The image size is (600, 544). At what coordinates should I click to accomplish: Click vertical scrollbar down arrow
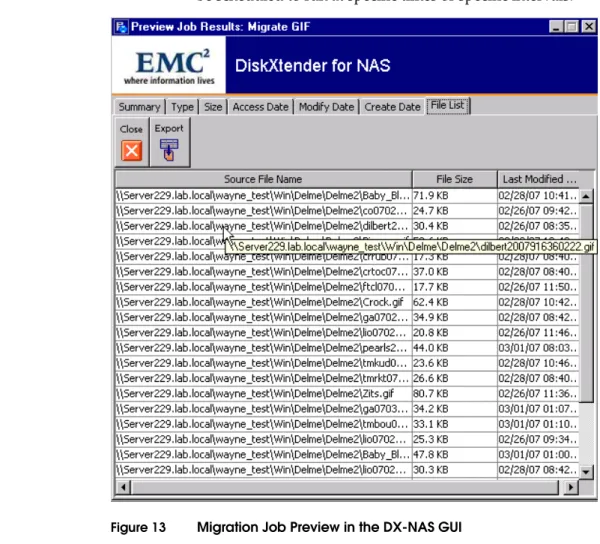pos(586,472)
